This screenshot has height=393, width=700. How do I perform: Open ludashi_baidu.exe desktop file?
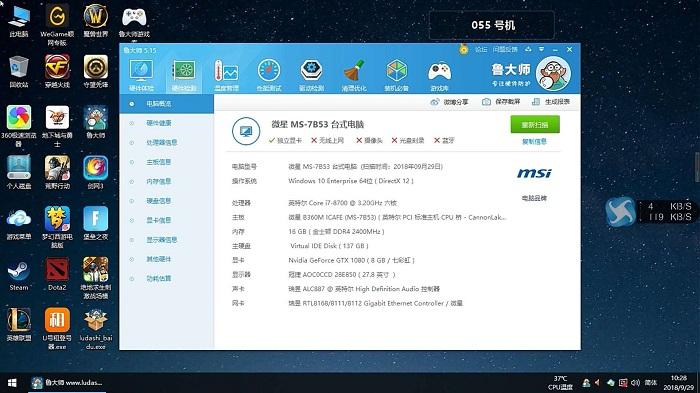click(96, 329)
